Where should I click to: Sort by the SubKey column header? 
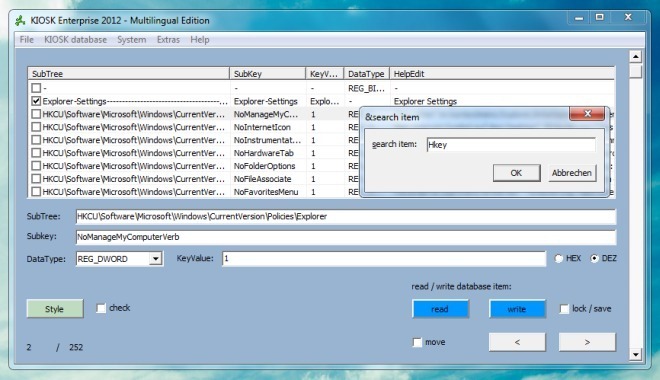click(x=268, y=74)
